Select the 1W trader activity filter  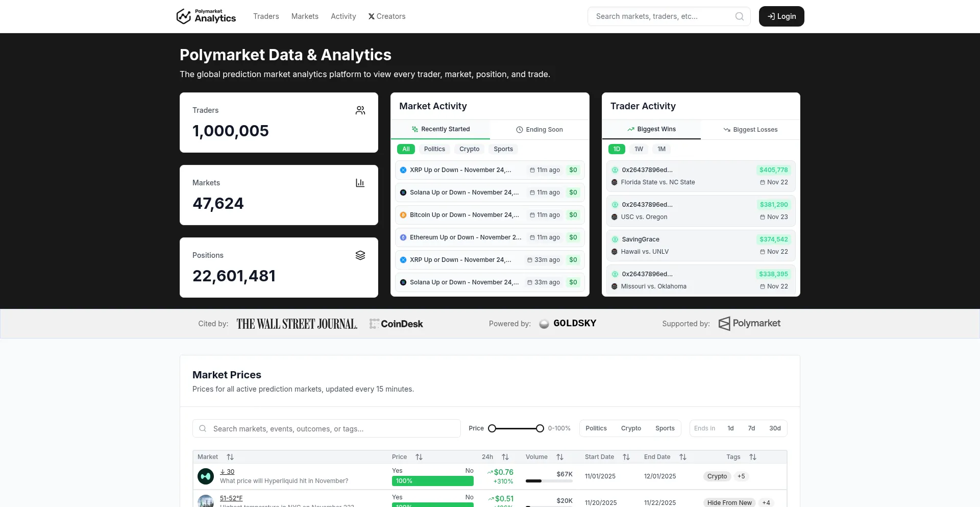(639, 149)
